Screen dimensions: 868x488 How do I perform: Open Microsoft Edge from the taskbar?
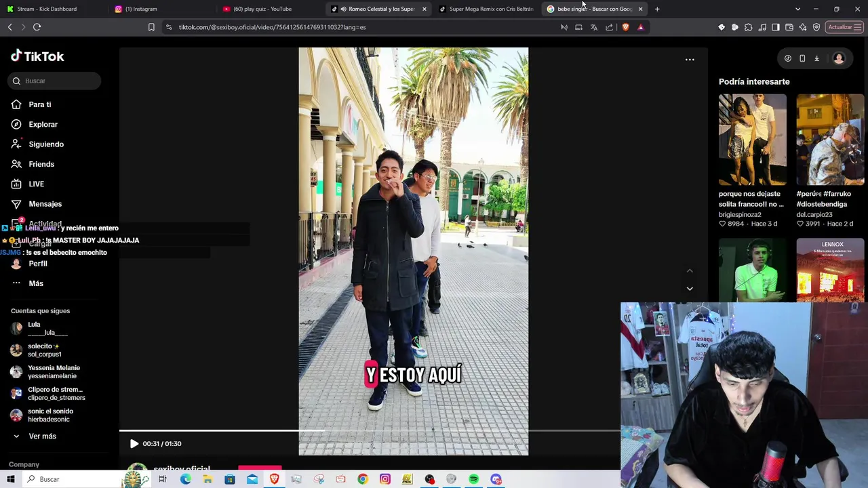coord(185,479)
